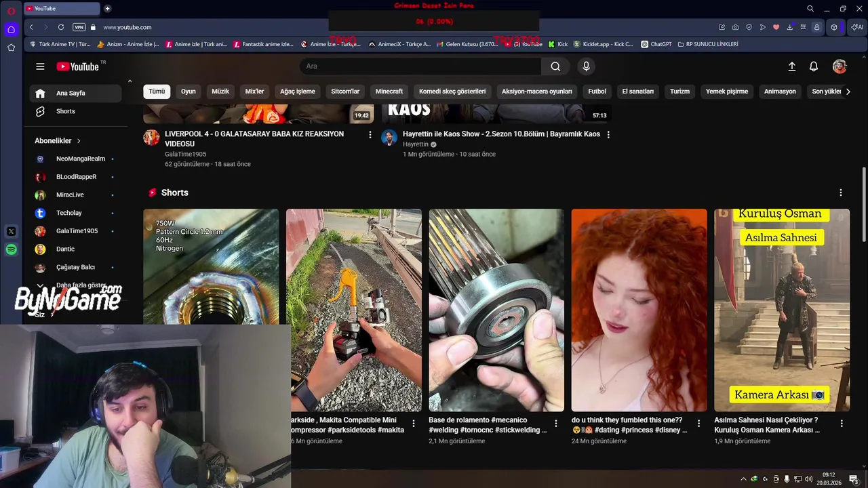Open Windows notification center icon
This screenshot has width=868, height=488.
pyautogui.click(x=854, y=479)
